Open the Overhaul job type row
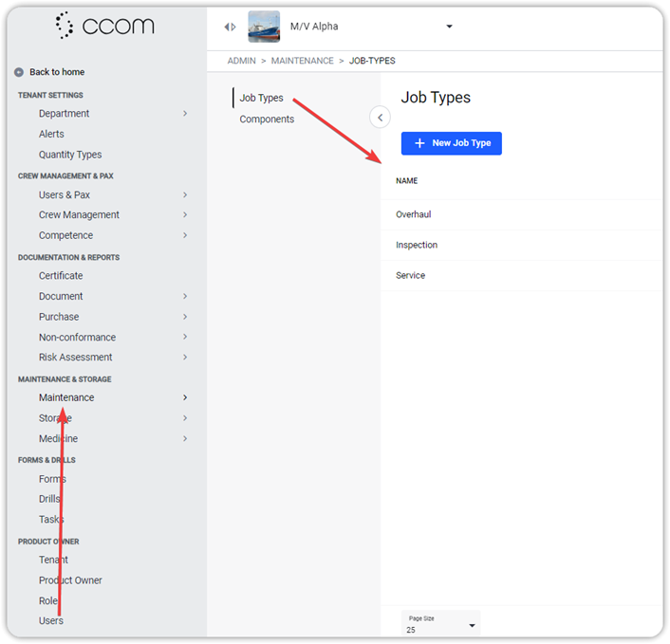Viewport: 670px width, 644px height. (x=521, y=214)
